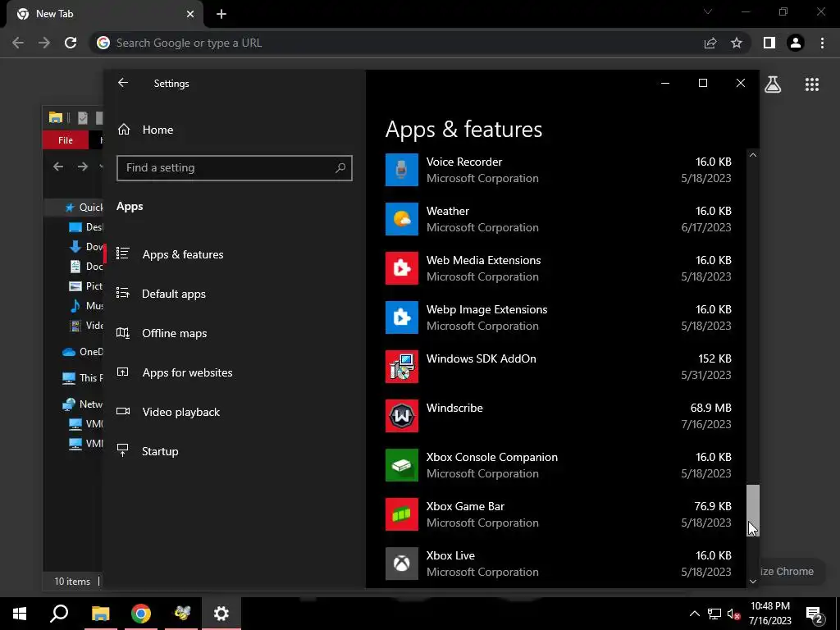Switch to Chrome from taskbar
840x630 pixels.
[x=141, y=614]
